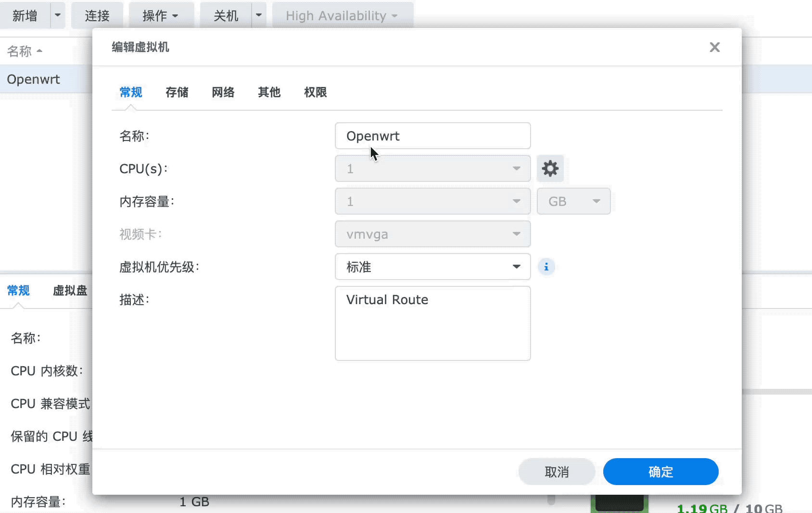Open CPU advanced settings gear icon
Image resolution: width=812 pixels, height=513 pixels.
coord(550,168)
